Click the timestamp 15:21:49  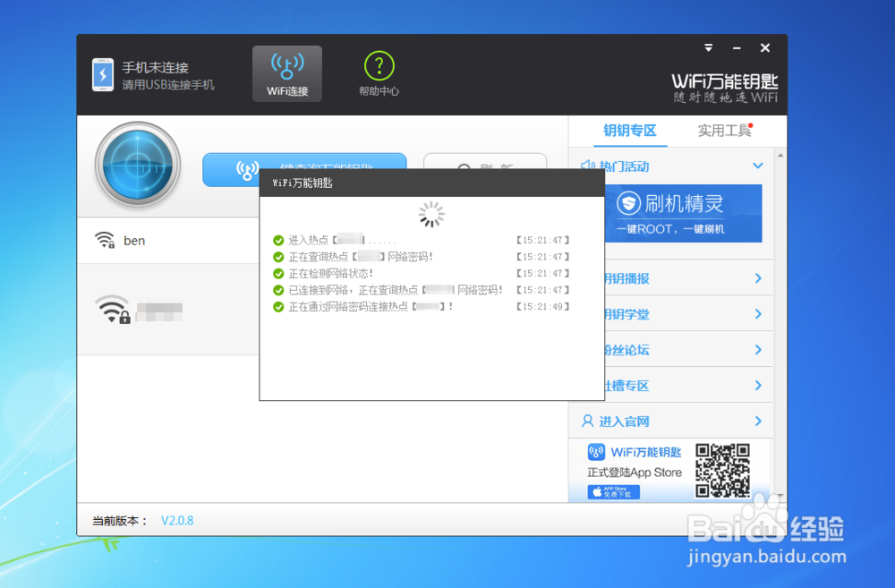point(543,307)
